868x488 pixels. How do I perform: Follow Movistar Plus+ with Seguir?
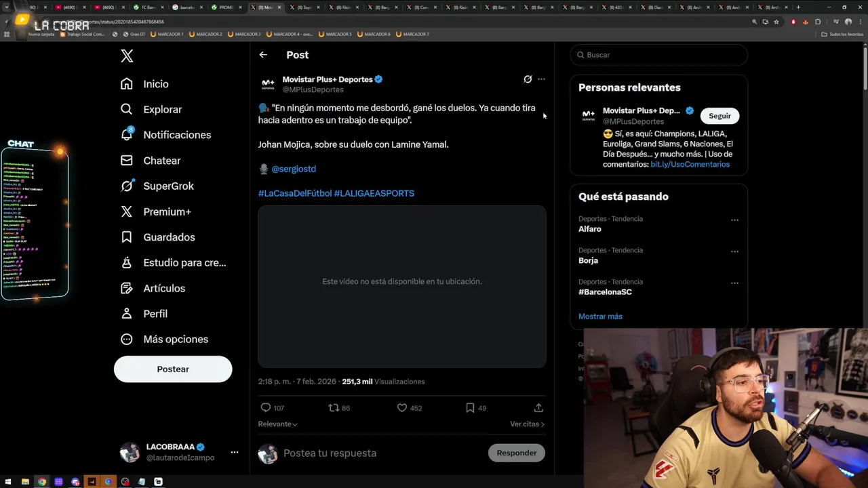(x=719, y=116)
